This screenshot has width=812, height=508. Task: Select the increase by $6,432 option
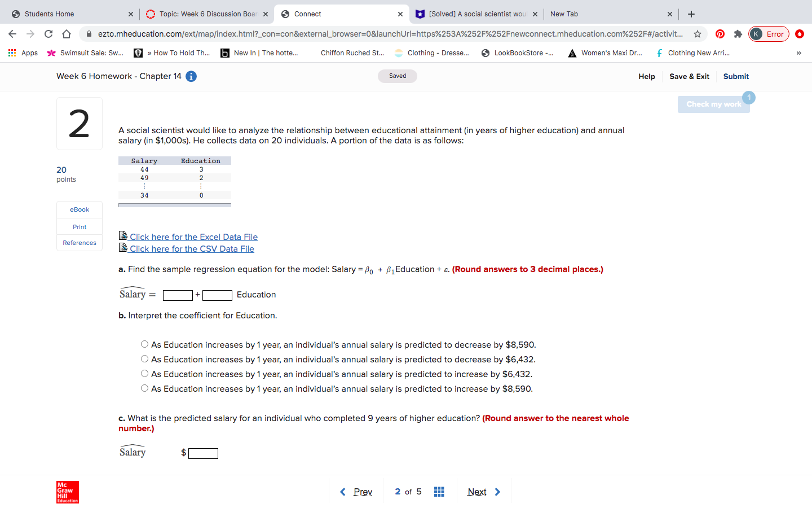145,374
